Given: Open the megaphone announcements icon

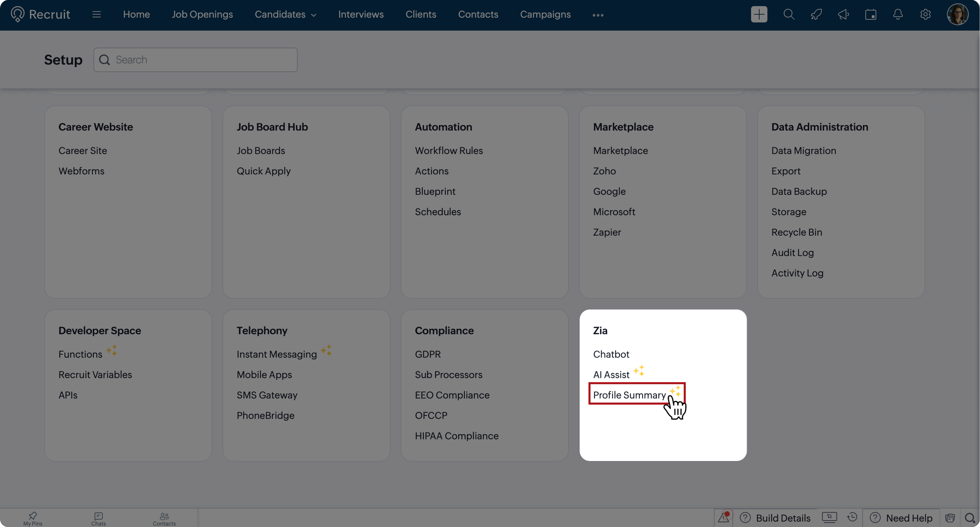Looking at the screenshot, I should (843, 14).
